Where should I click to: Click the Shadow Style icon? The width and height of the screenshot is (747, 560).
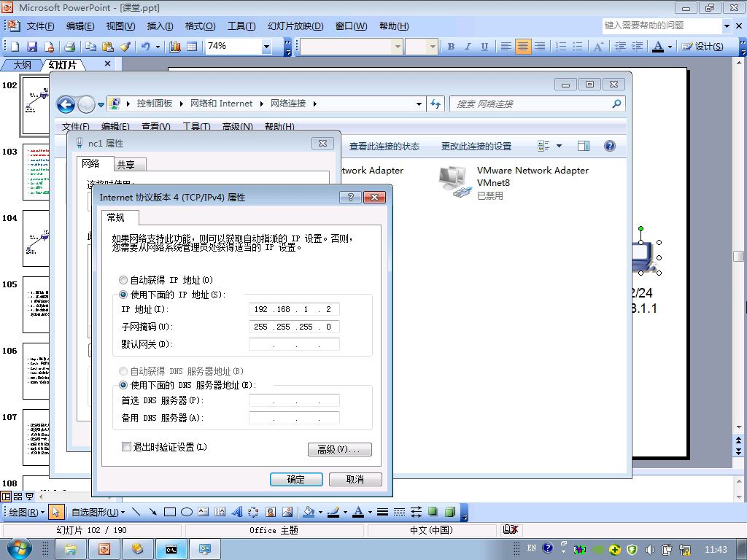pyautogui.click(x=433, y=512)
